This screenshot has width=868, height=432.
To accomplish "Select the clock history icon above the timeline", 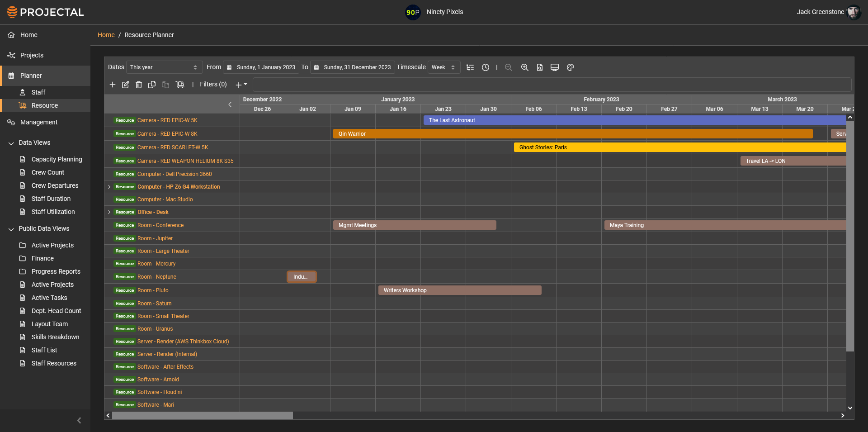I will point(486,67).
